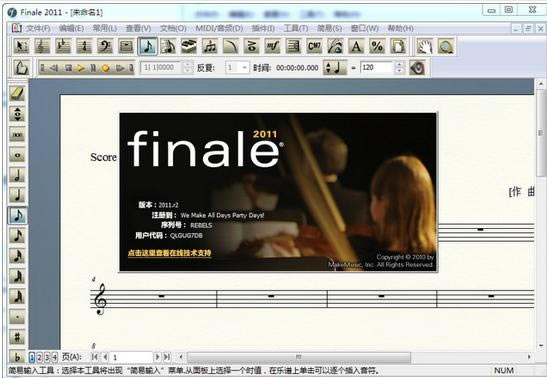Image resolution: width=547 pixels, height=378 pixels.
Task: Switch to layer 1
Action: [x=32, y=357]
